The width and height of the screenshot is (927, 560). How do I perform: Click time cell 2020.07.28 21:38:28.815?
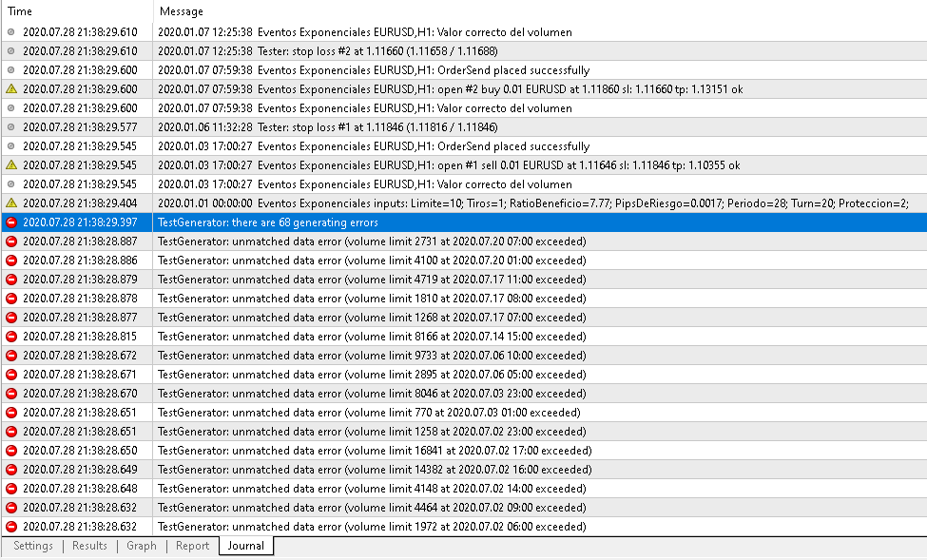tap(80, 337)
